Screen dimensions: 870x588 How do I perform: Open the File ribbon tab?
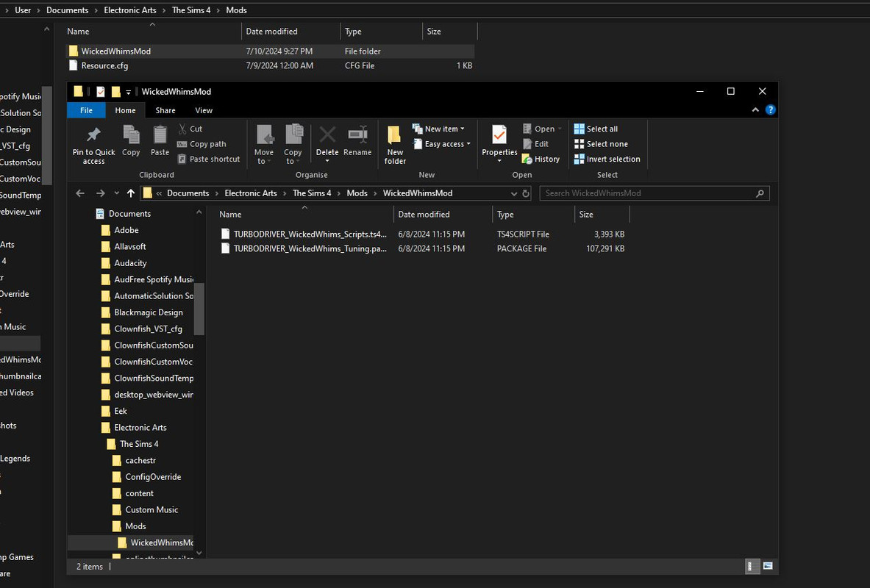coord(87,110)
